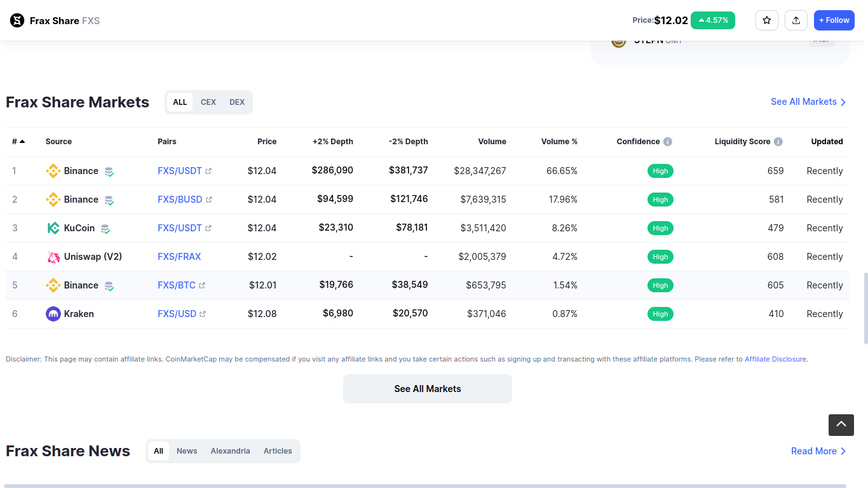
Task: Click the Frax Share Markets heading
Action: [x=78, y=102]
